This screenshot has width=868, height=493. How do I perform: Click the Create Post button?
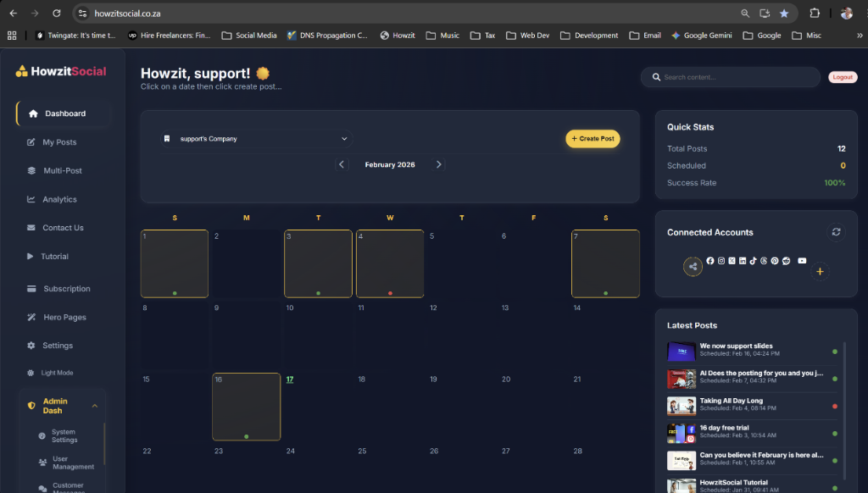593,138
